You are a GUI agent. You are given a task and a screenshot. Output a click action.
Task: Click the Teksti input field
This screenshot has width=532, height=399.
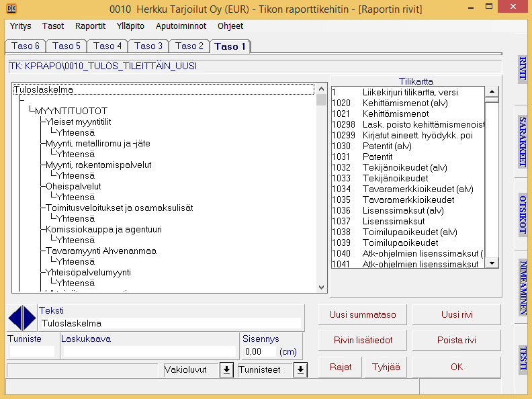coord(171,323)
